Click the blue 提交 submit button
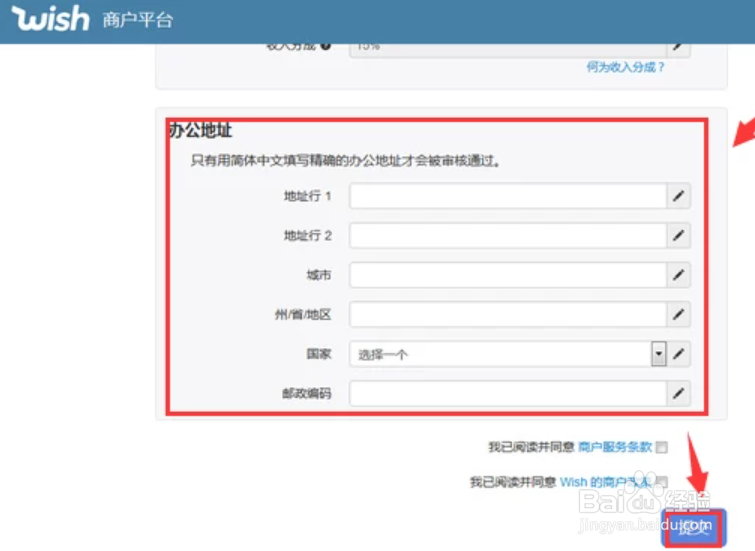 click(694, 528)
